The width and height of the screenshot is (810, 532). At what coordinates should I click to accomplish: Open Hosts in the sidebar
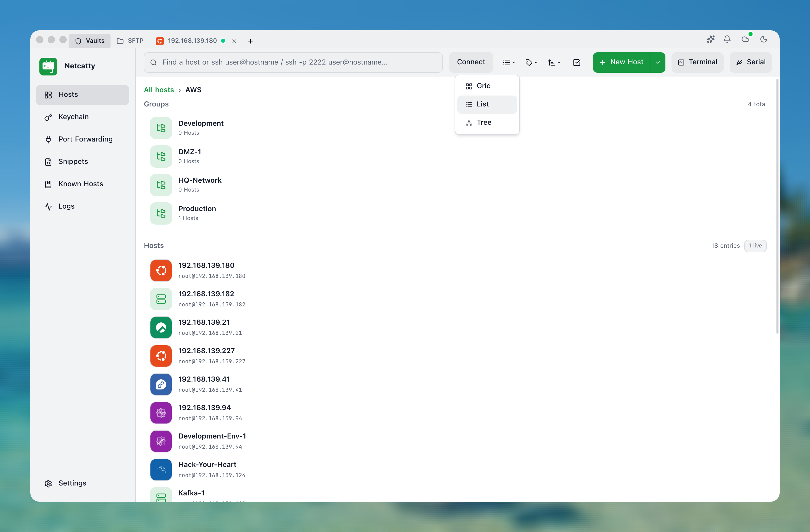[x=82, y=95]
